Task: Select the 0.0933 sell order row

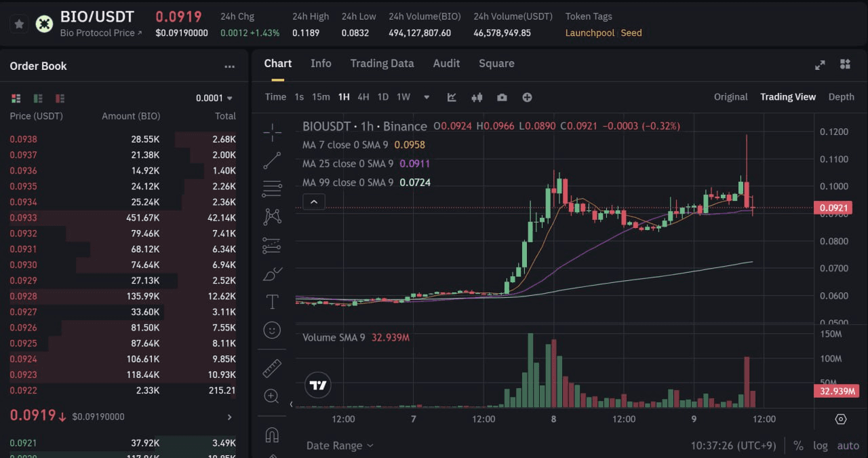Action: (123, 218)
